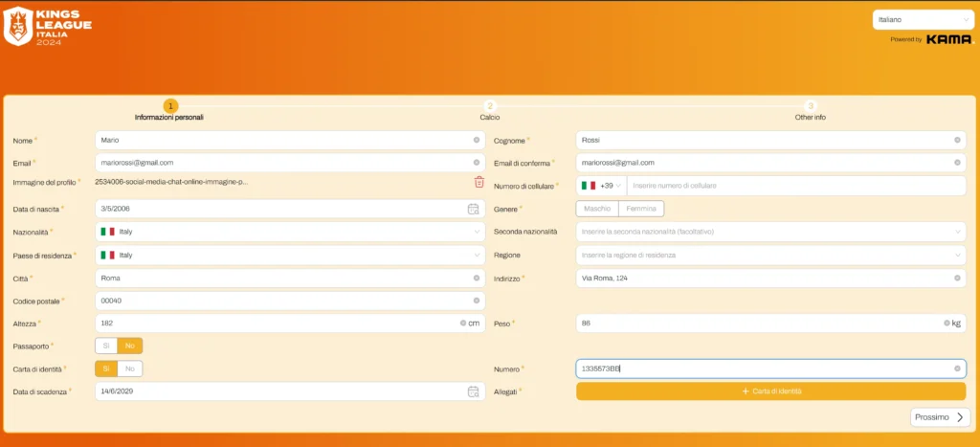Image resolution: width=980 pixels, height=447 pixels.
Task: Open the calendar for Data di scadenza
Action: (x=473, y=391)
